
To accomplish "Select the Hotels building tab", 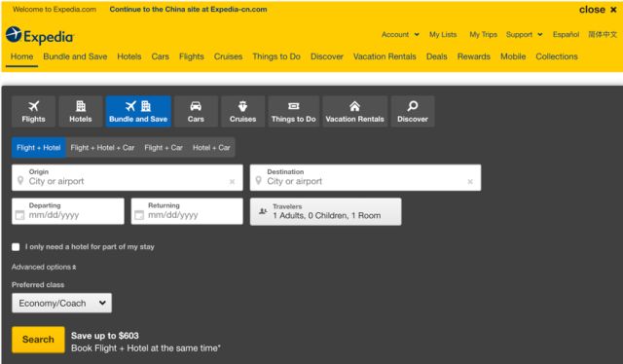I will pyautogui.click(x=81, y=111).
